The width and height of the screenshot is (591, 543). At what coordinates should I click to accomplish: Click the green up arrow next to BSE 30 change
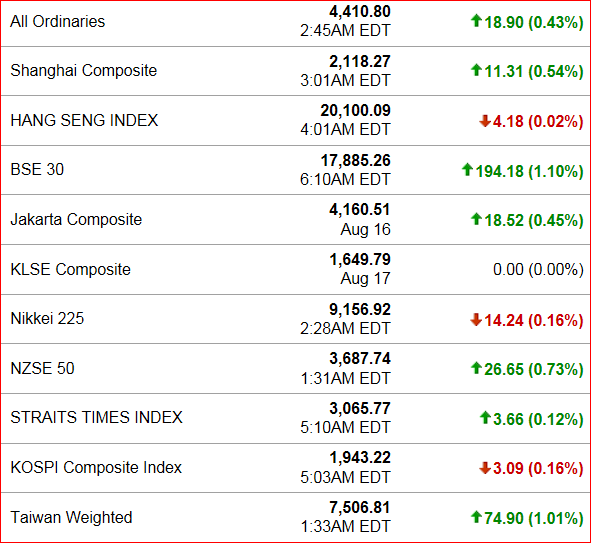point(467,170)
